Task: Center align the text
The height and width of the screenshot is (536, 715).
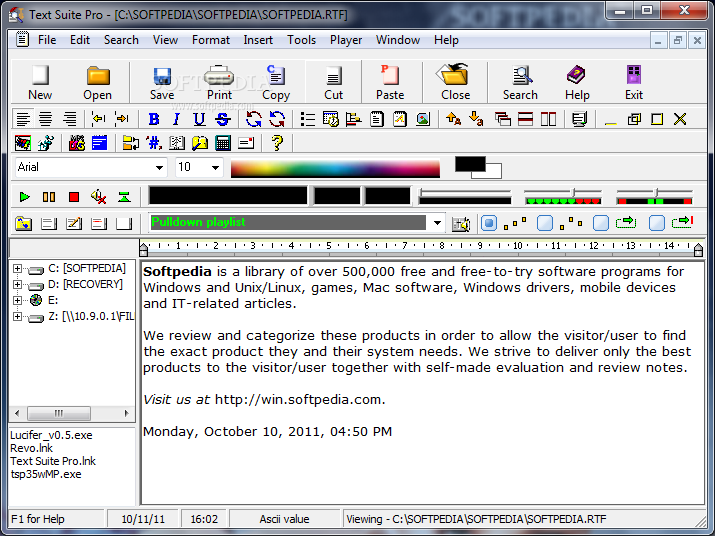Action: click(46, 120)
